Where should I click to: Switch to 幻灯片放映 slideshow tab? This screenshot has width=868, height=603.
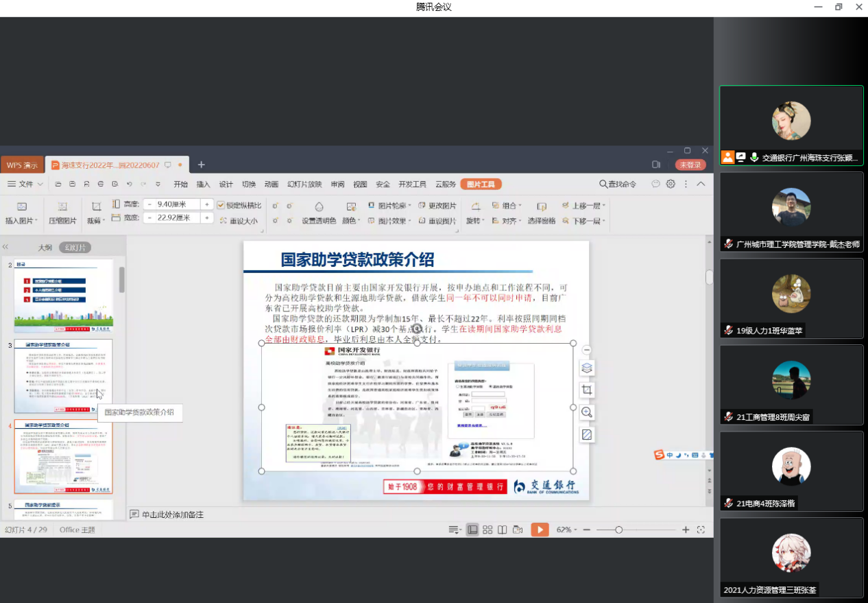pos(304,184)
